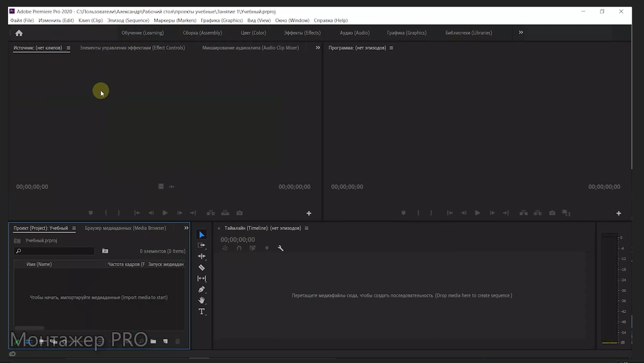
Task: Open Timeline display settings wrench
Action: point(280,248)
